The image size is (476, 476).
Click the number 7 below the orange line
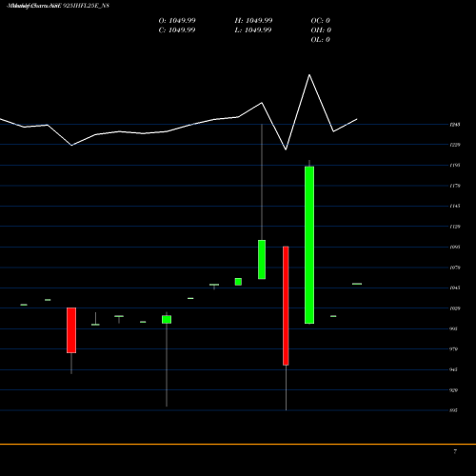[455, 451]
